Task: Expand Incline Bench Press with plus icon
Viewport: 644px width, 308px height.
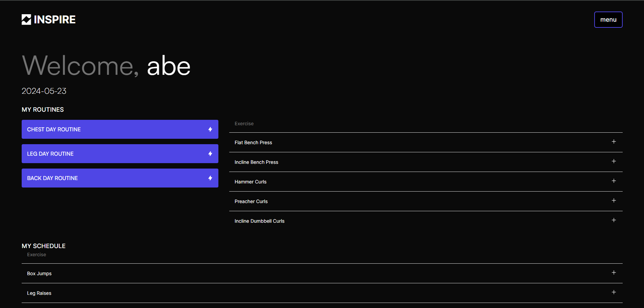Action: [x=614, y=161]
